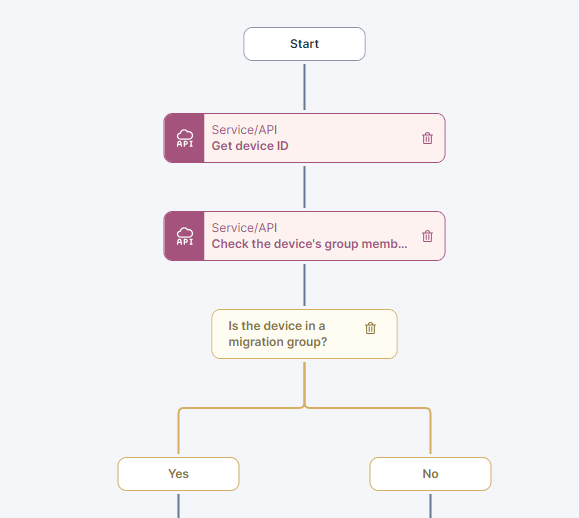Click the connector line below the Yes node
This screenshot has width=579, height=518.
178,506
